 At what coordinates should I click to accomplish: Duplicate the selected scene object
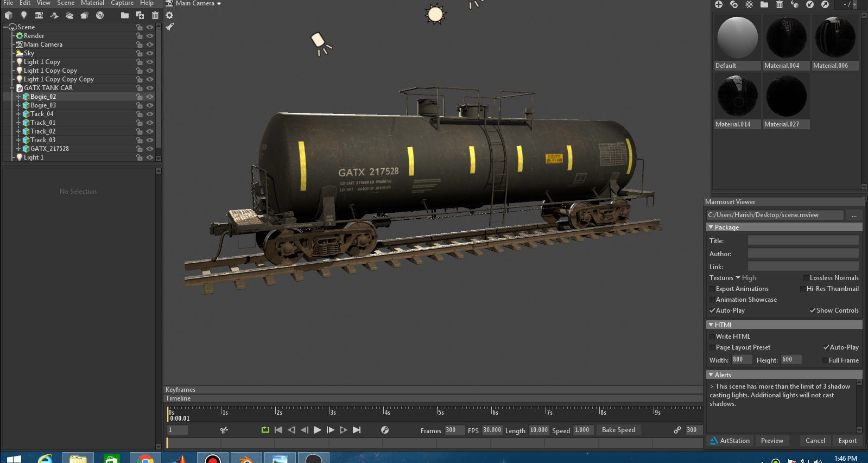140,15
